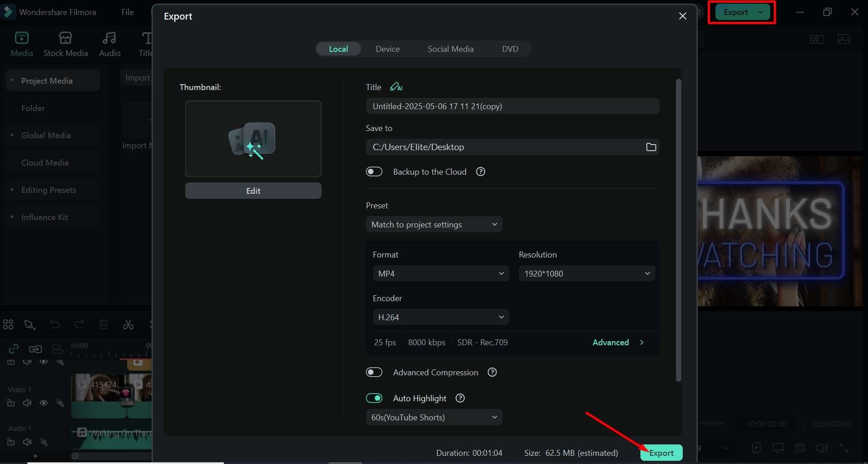Enable Backup to the Cloud
This screenshot has width=868, height=464.
pos(374,171)
